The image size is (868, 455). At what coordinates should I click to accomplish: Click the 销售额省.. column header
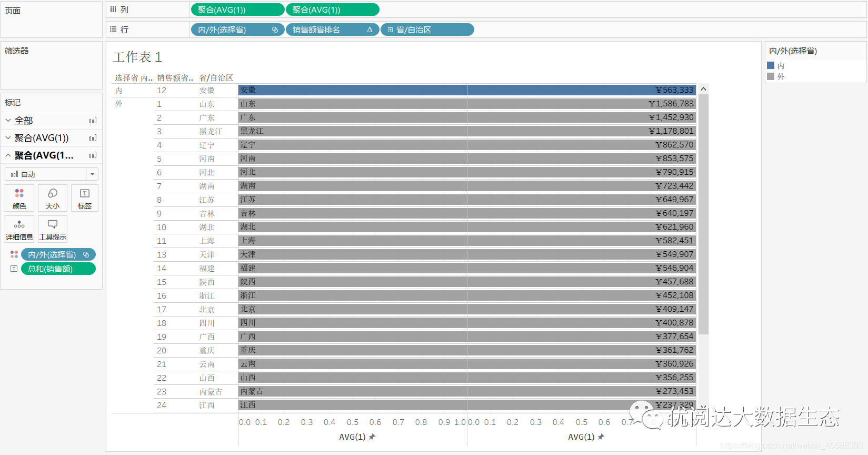click(x=175, y=78)
